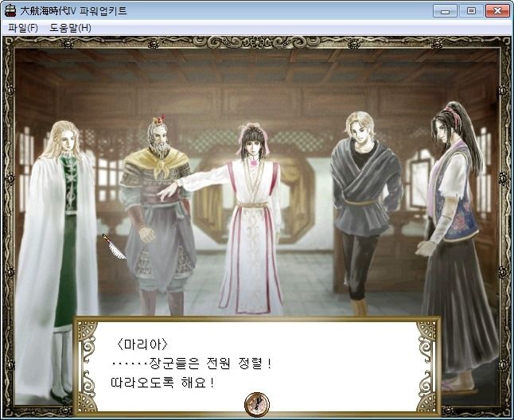Click the ship application icon in title bar
The width and height of the screenshot is (514, 420).
click(x=10, y=11)
